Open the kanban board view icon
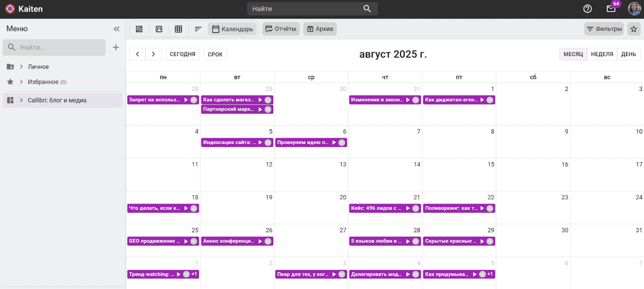This screenshot has width=644, height=289. [159, 29]
